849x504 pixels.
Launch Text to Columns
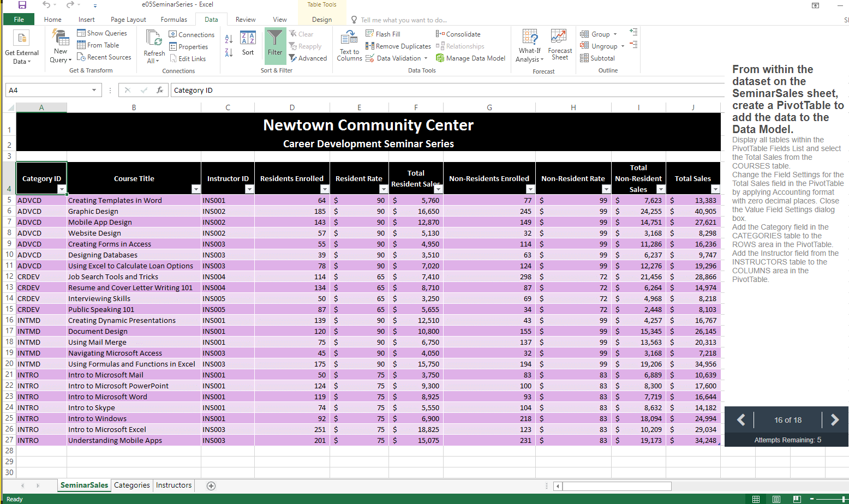(349, 46)
